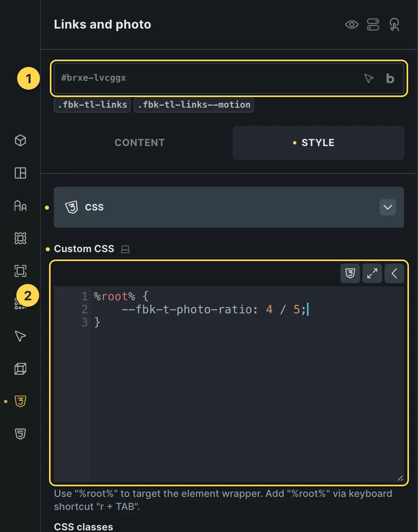Screen dimensions: 418x532
Task: Click the closing brace on line 3
Action: tap(97, 322)
